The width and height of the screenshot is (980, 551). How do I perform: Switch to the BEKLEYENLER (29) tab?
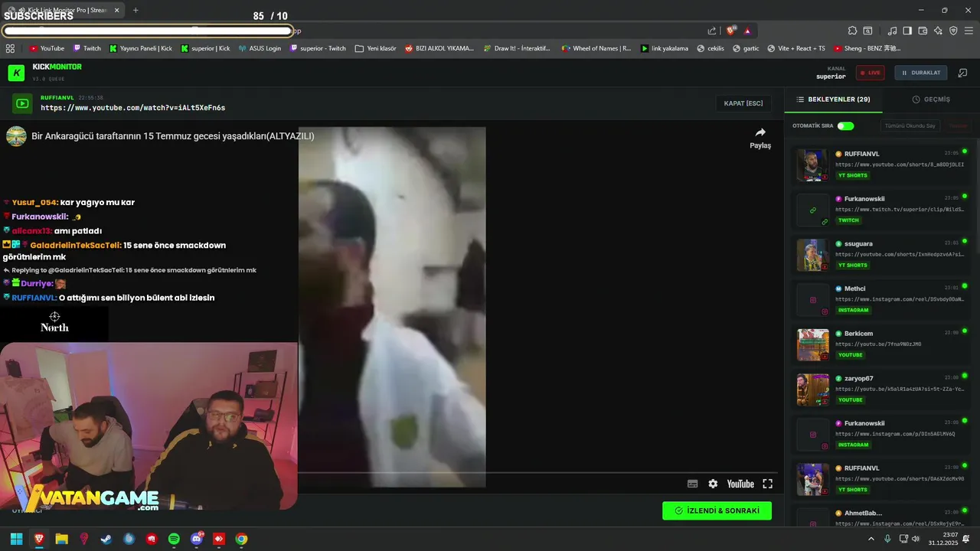[833, 99]
